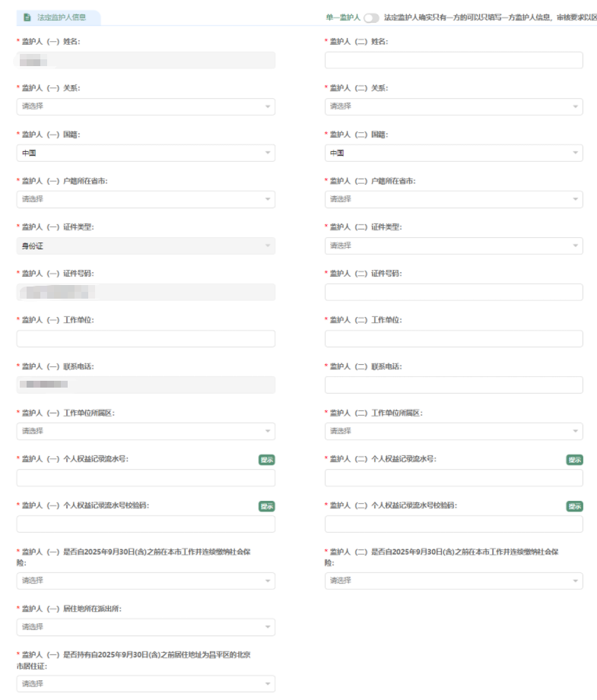Click the 监护人(二)姓名 input field

click(x=453, y=60)
